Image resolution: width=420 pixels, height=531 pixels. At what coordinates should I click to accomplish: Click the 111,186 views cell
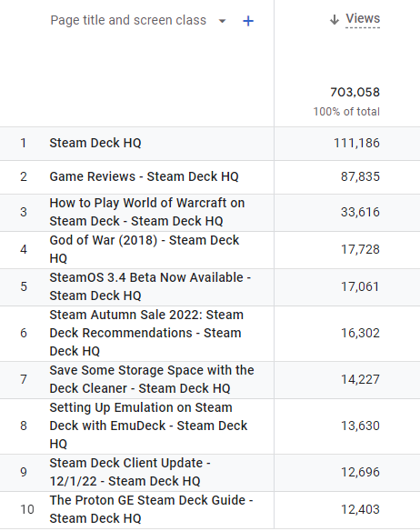(356, 143)
